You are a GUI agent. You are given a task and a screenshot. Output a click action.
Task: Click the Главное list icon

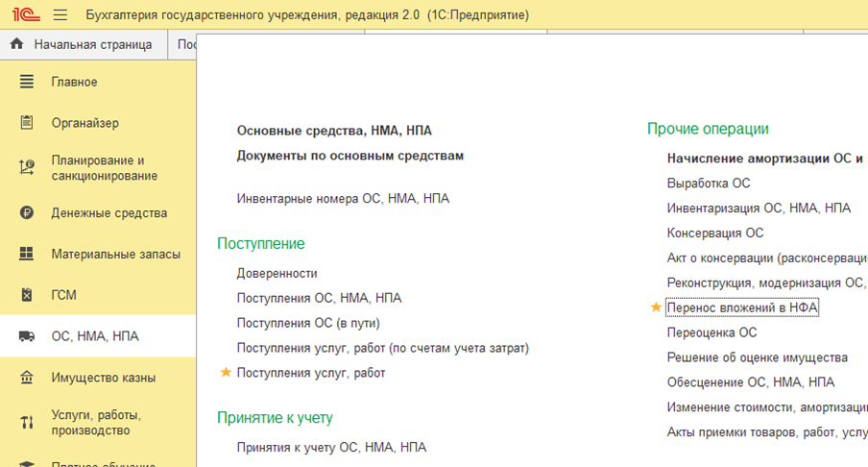(x=27, y=82)
